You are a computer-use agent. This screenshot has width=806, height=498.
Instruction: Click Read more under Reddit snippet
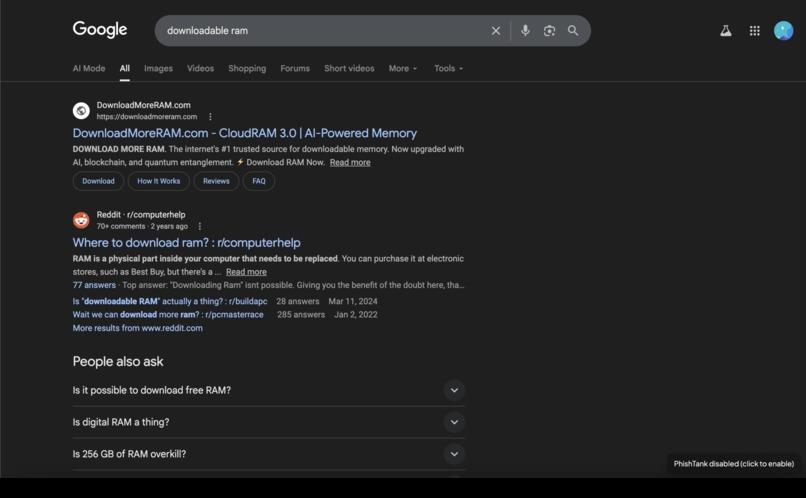coord(246,272)
